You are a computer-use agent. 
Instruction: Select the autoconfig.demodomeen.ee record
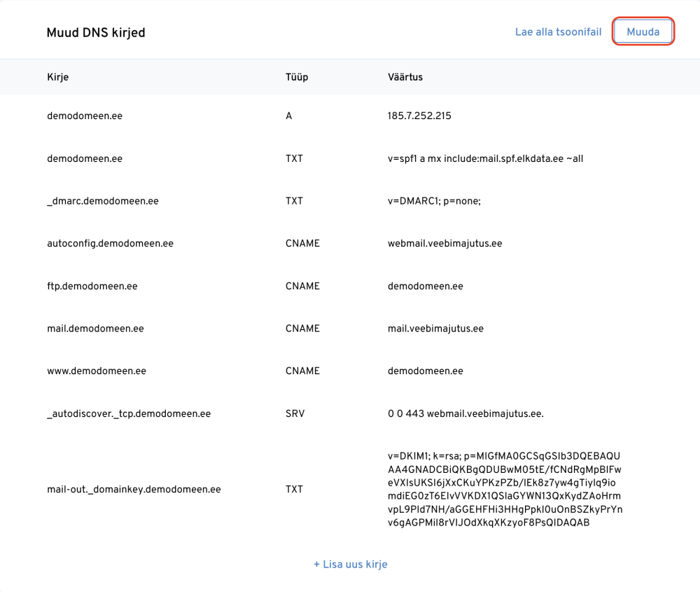(110, 244)
